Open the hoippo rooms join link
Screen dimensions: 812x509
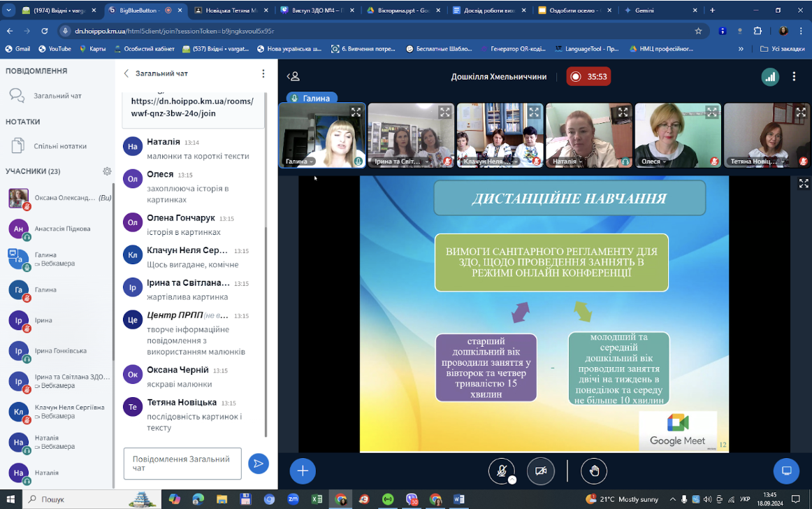192,107
